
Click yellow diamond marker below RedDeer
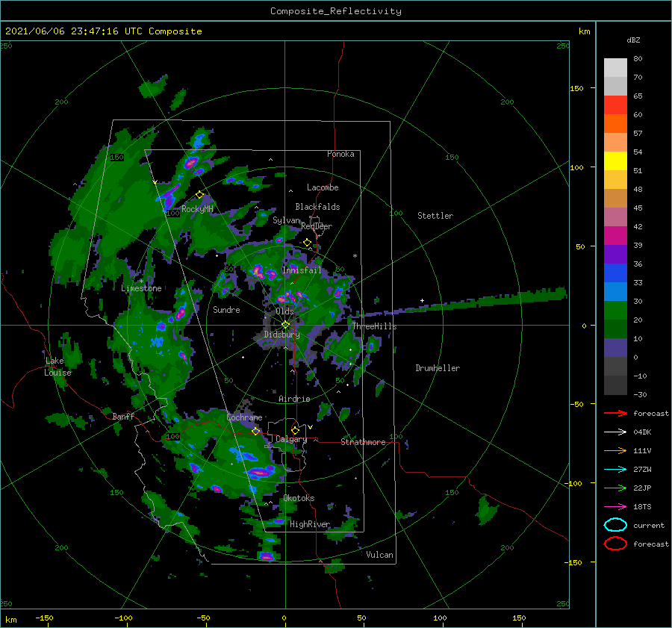307,243
